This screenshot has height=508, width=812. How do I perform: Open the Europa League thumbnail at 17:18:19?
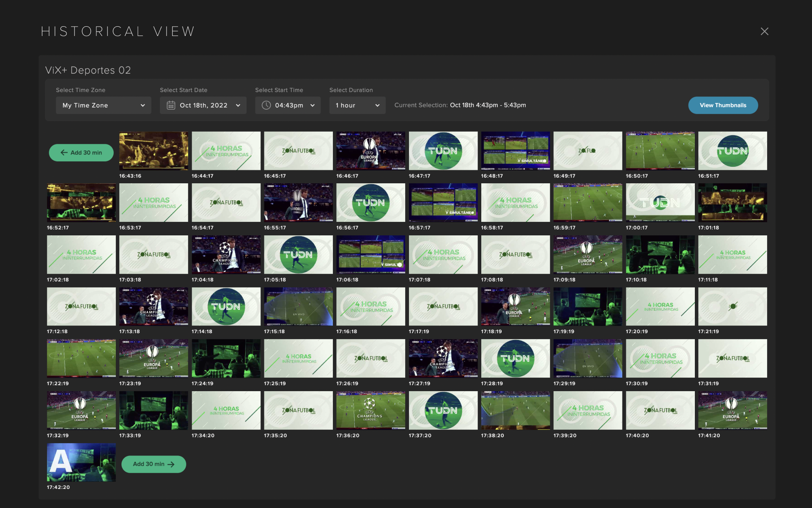(516, 306)
